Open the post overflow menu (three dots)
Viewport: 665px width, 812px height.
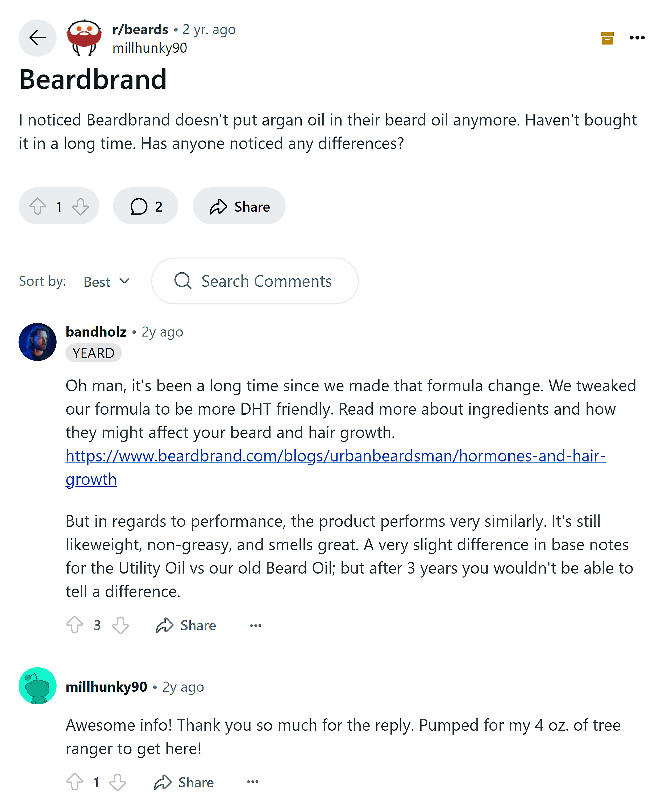(637, 38)
